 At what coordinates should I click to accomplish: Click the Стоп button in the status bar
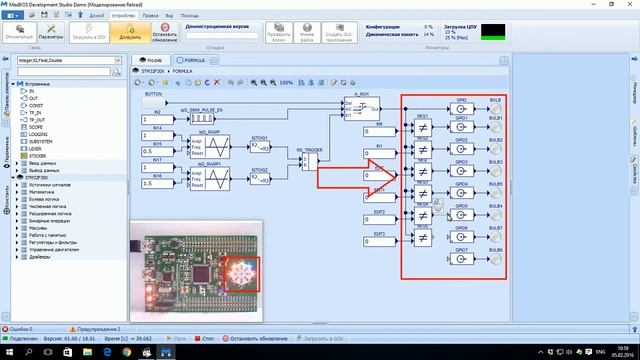tap(204, 339)
